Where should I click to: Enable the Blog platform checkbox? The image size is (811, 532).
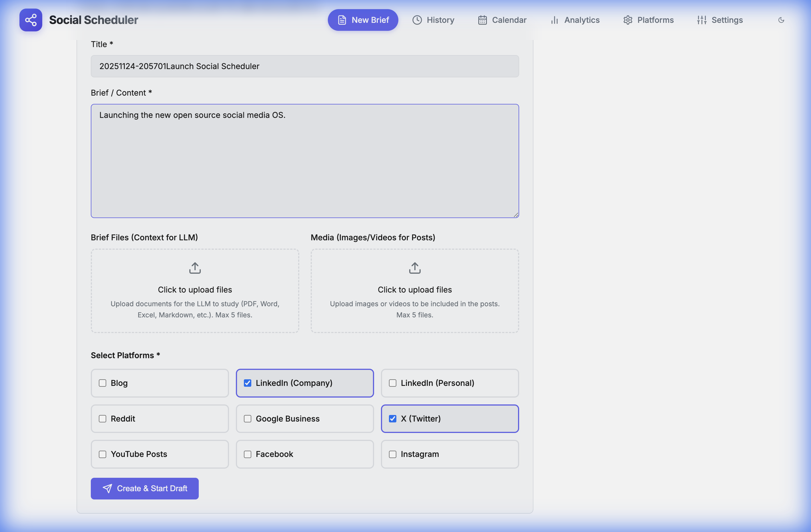pos(103,383)
